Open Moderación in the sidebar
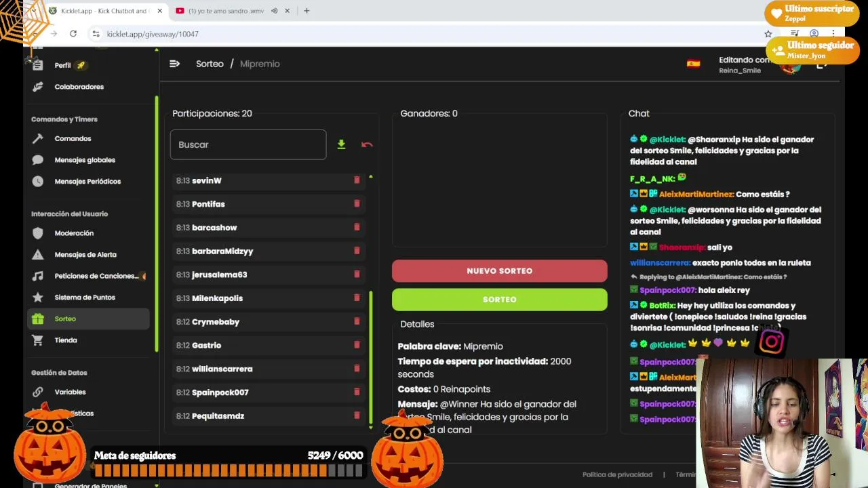This screenshot has width=868, height=488. [x=74, y=233]
